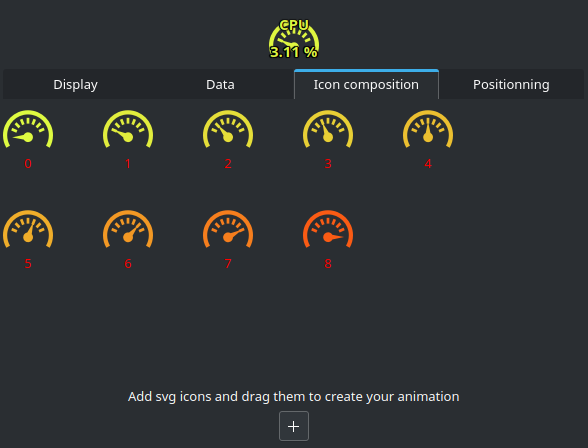Image resolution: width=588 pixels, height=448 pixels.
Task: Select gauge icon numbered 6
Action: coord(128,229)
